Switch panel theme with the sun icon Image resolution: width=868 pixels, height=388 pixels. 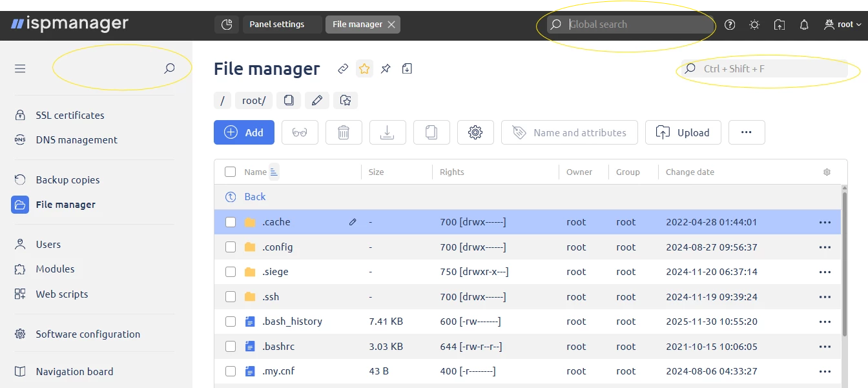pyautogui.click(x=754, y=25)
